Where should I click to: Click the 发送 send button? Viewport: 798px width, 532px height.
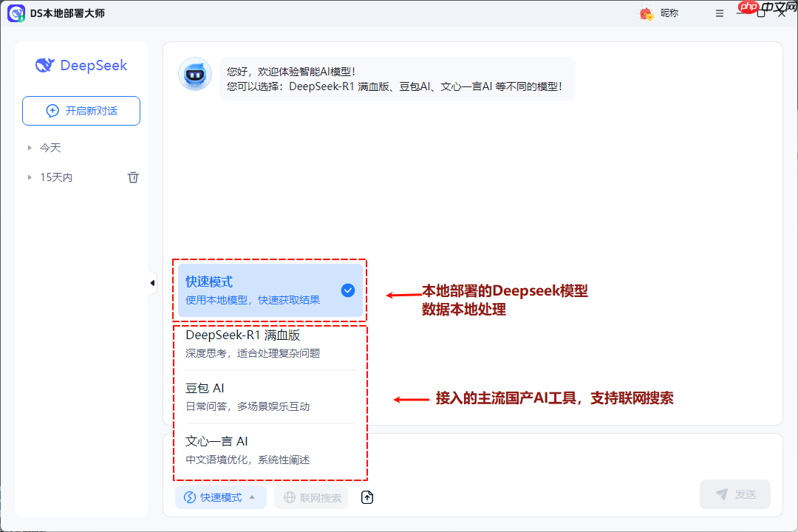click(x=734, y=494)
